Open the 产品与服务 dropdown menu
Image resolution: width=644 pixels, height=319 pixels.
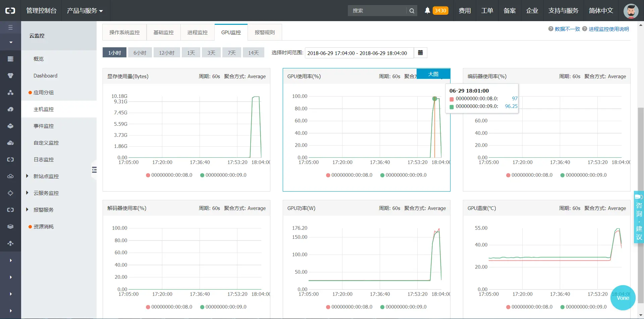tap(85, 11)
